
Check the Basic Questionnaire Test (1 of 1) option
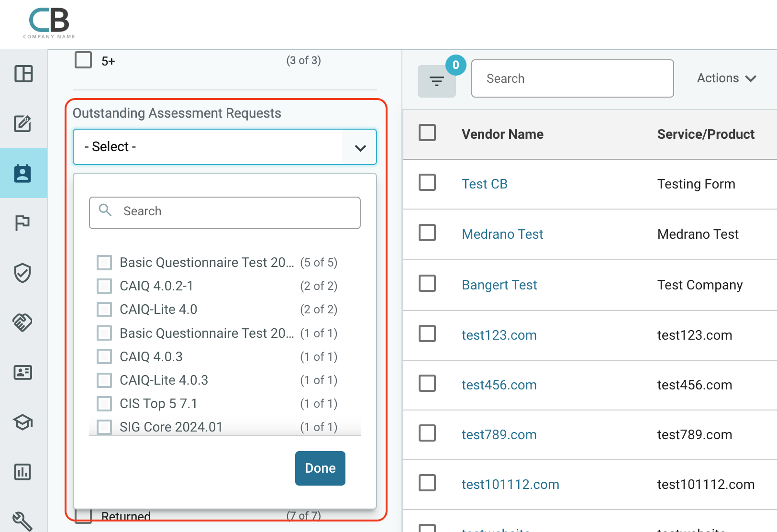pos(104,333)
